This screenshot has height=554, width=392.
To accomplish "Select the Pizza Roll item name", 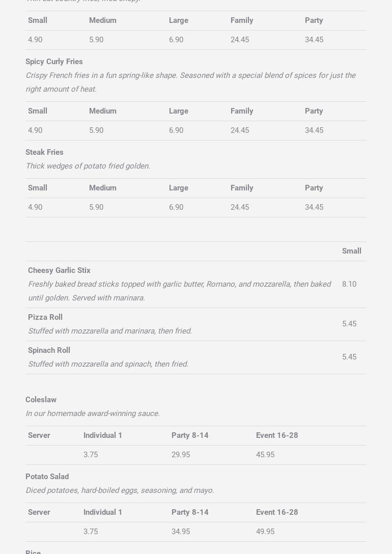I will [45, 317].
